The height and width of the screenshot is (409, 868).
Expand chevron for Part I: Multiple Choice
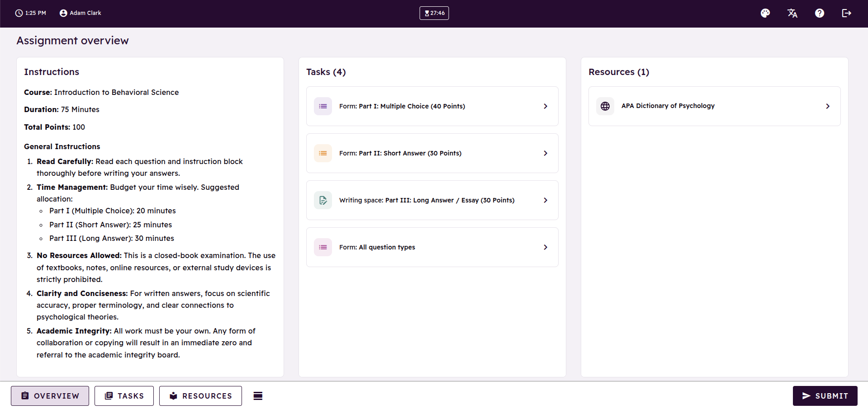[x=545, y=106]
